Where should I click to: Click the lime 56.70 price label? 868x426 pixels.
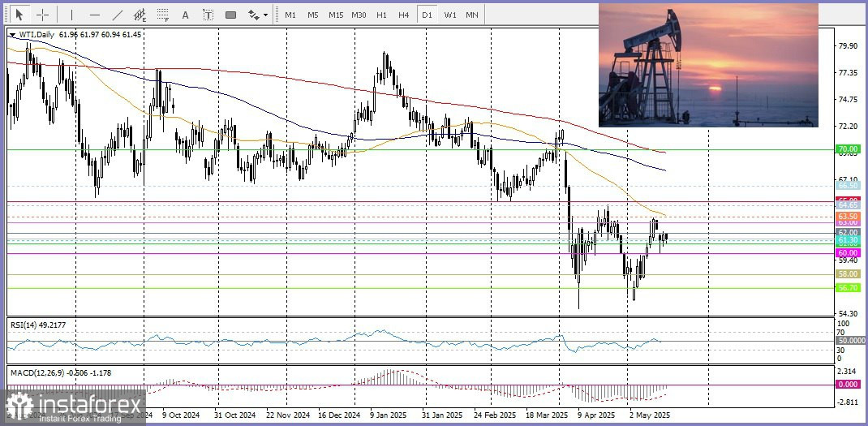pyautogui.click(x=849, y=287)
